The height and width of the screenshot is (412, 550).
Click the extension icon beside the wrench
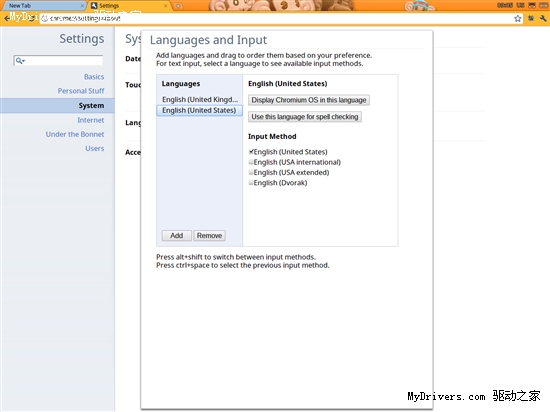(x=531, y=18)
